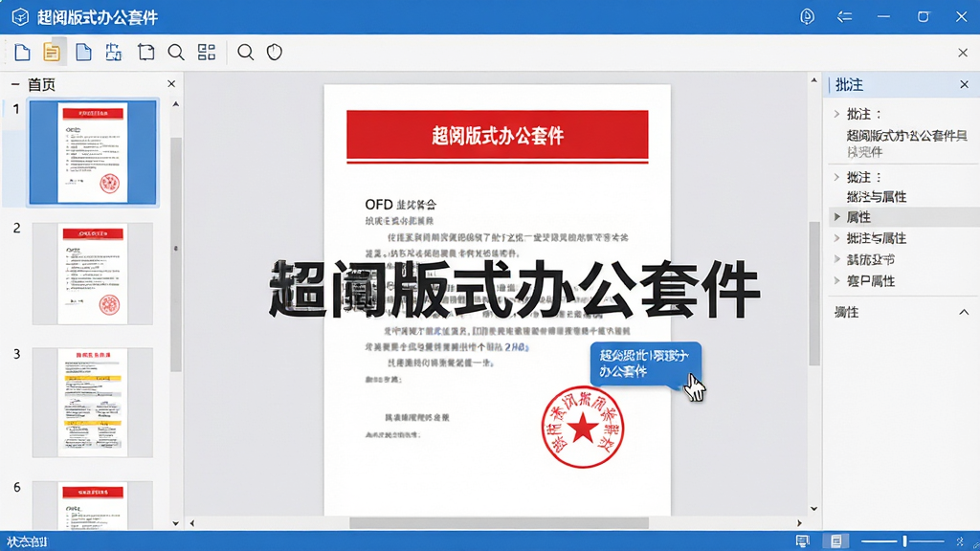
Task: Close the 批注 side panel
Action: pos(965,84)
